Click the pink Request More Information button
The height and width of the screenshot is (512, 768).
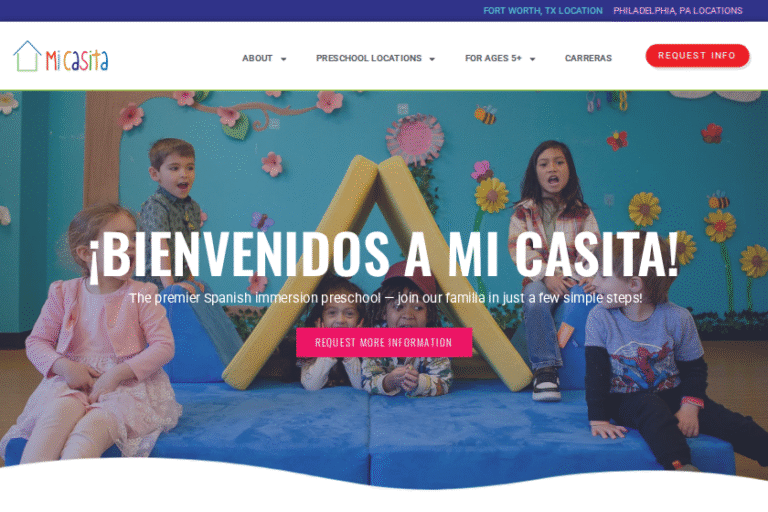click(x=384, y=342)
